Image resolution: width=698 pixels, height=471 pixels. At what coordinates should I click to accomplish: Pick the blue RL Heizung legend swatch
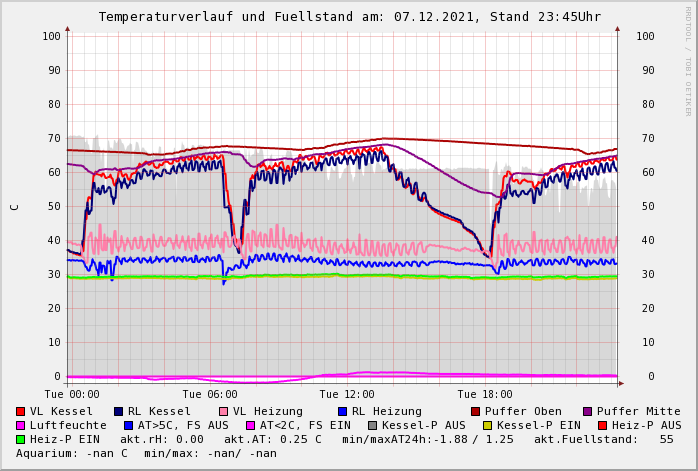click(342, 412)
